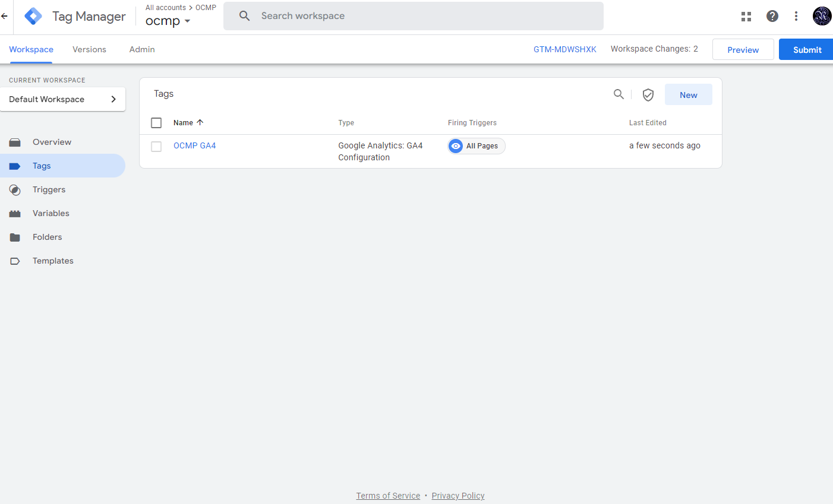Screen dimensions: 833x504
Task: Open the help question mark icon
Action: (x=772, y=16)
